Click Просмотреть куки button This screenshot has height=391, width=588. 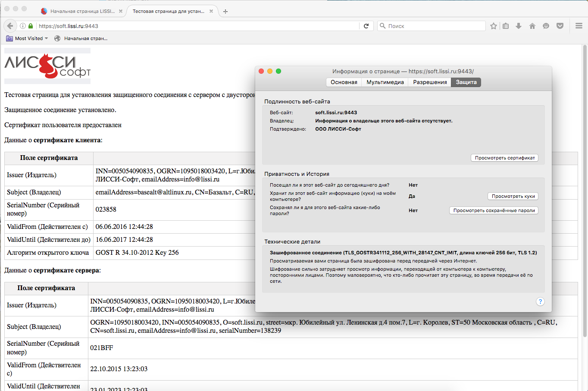click(513, 196)
